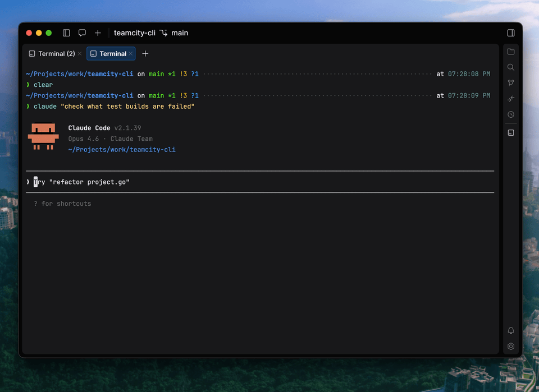
Task: Open the Terminal panel sidebar icon
Action: (x=511, y=133)
